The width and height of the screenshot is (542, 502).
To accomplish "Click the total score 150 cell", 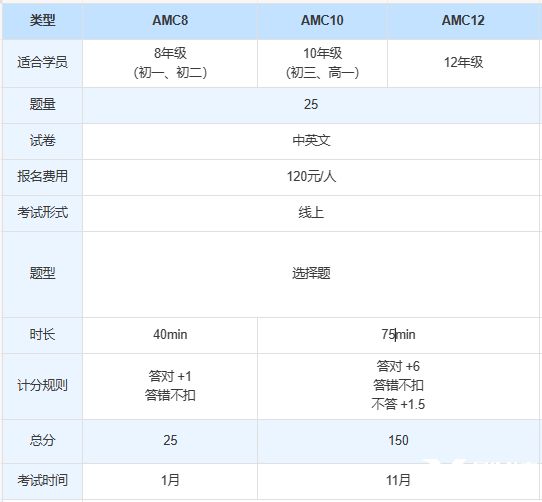I will click(399, 441).
